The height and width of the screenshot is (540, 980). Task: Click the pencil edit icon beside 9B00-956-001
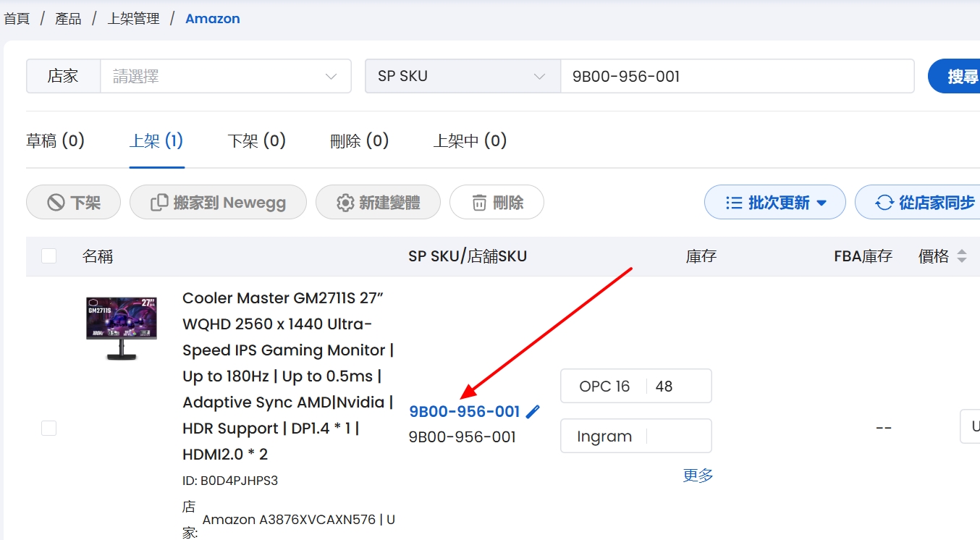pos(533,412)
